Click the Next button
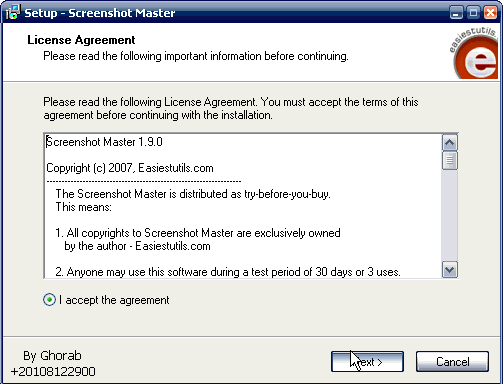 [367, 362]
